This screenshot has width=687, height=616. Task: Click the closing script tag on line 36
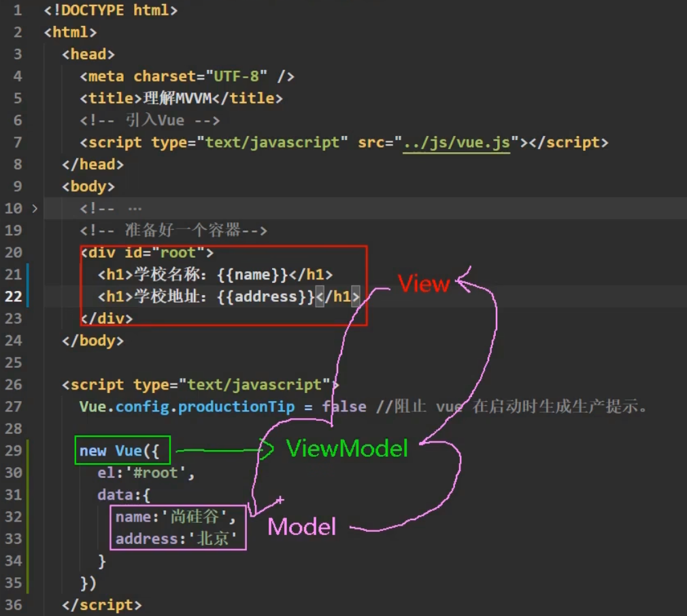(101, 604)
